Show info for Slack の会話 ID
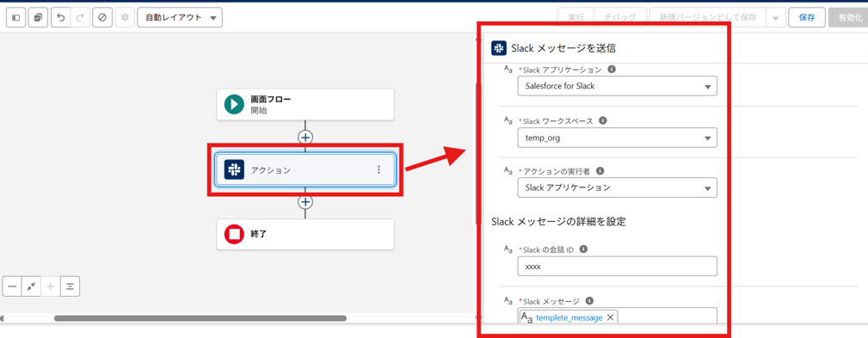The width and height of the screenshot is (868, 338). point(583,249)
